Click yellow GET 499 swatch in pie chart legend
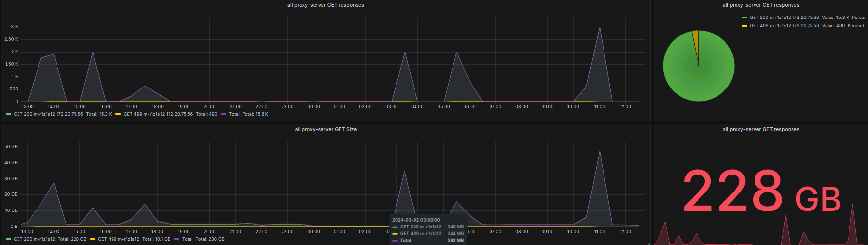 [744, 26]
